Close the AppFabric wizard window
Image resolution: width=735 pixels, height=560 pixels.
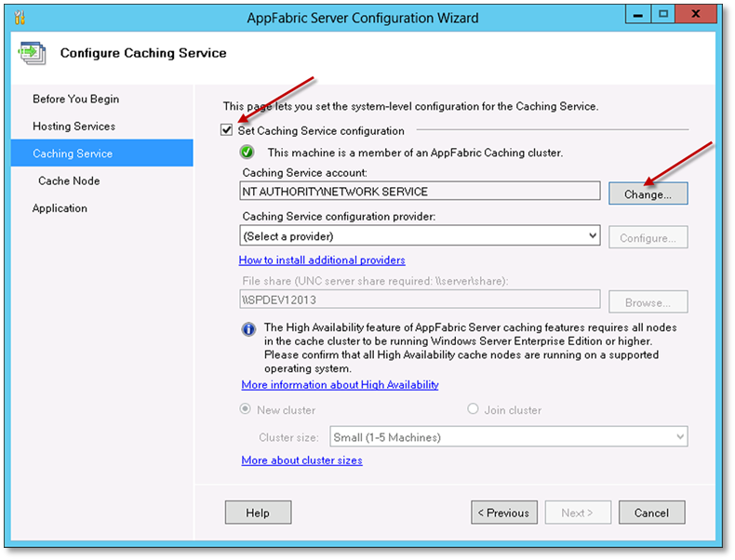(696, 14)
